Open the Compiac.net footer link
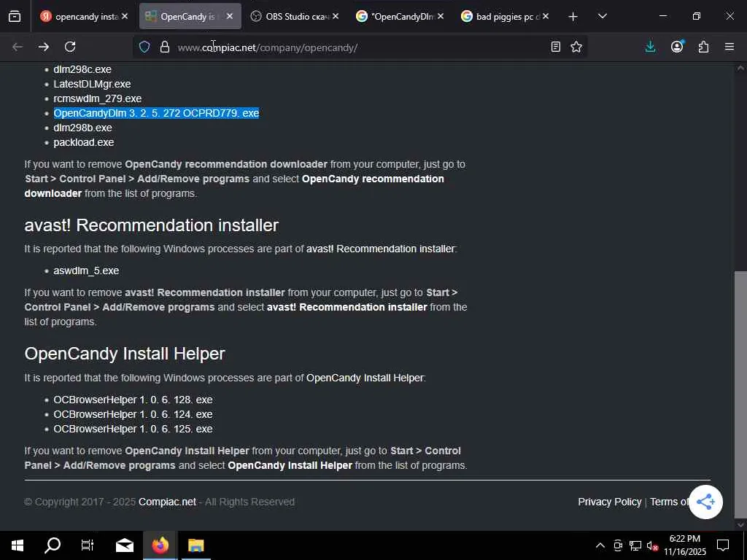Screen dimensions: 747x560 pyautogui.click(x=167, y=502)
